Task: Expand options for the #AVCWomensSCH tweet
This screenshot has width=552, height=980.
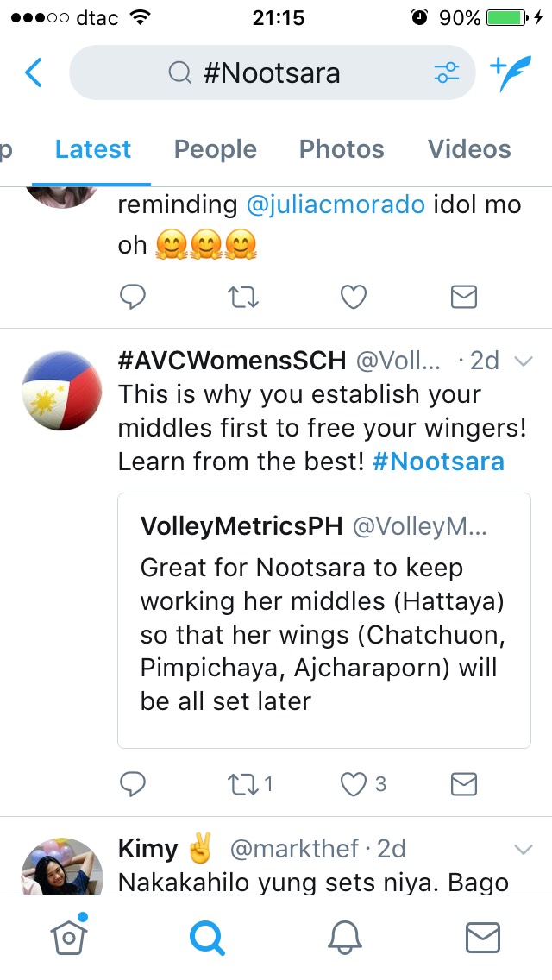Action: 523,361
